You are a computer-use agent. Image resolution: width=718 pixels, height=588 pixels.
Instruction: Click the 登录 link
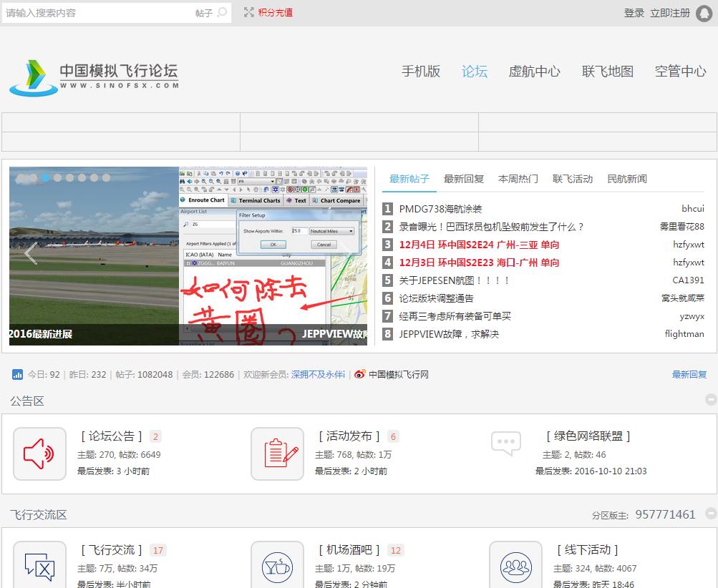click(634, 14)
